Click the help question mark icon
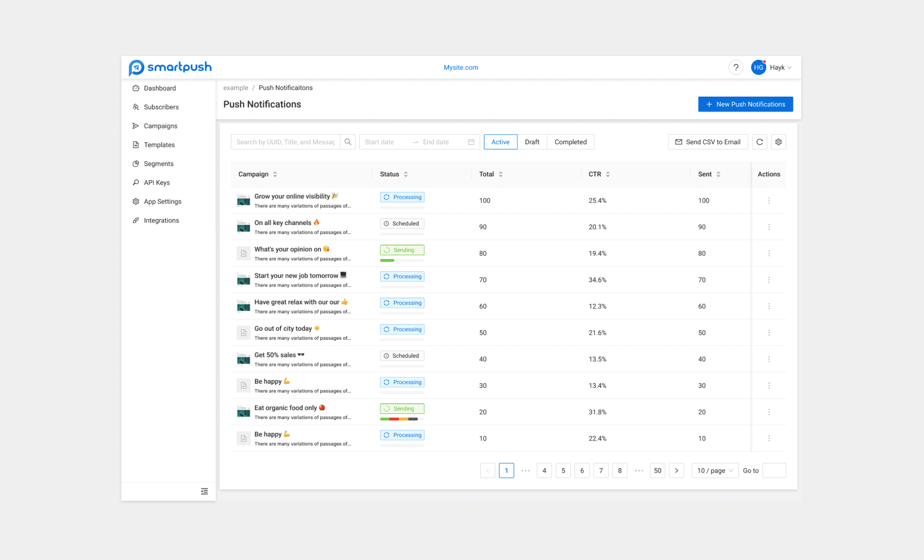Image resolution: width=924 pixels, height=560 pixels. pos(735,68)
